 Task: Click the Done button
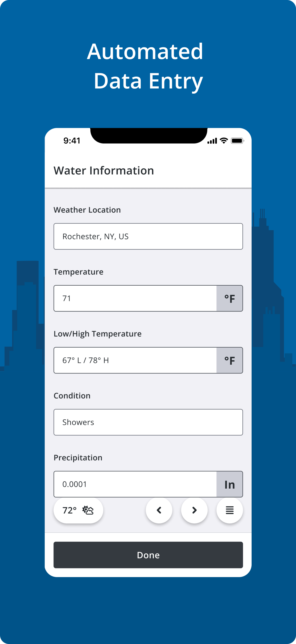(x=148, y=555)
